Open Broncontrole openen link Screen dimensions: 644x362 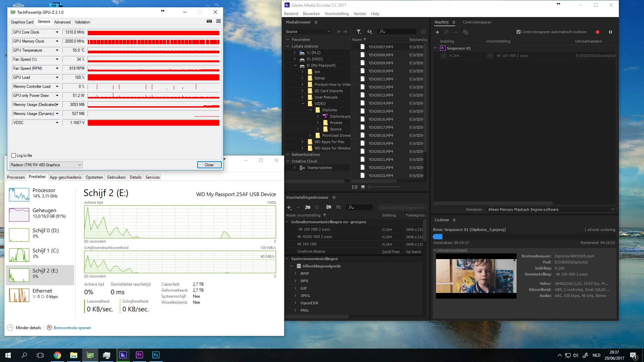pos(72,328)
